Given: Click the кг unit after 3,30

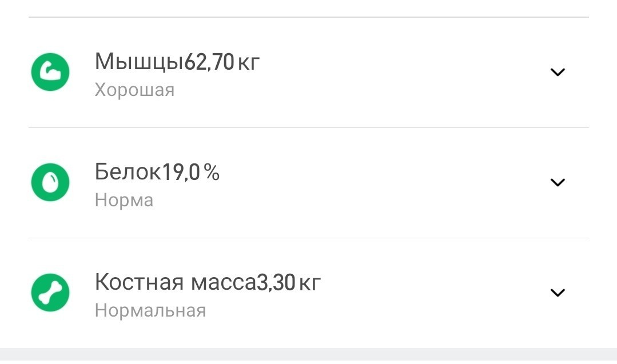Looking at the screenshot, I should [309, 282].
